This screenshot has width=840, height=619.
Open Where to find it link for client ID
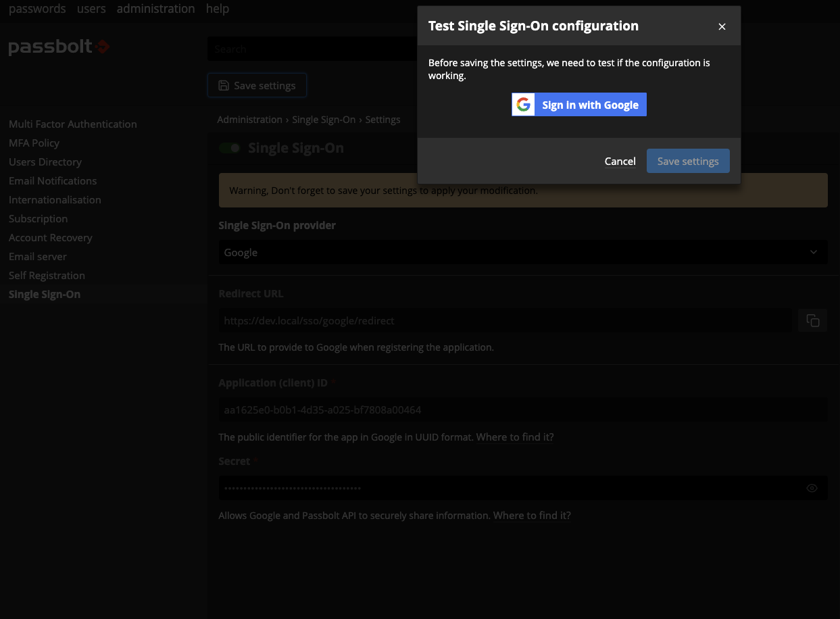tap(515, 437)
